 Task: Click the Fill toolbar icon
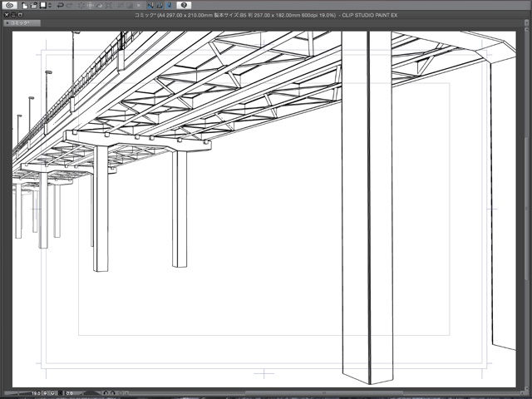tap(100, 6)
